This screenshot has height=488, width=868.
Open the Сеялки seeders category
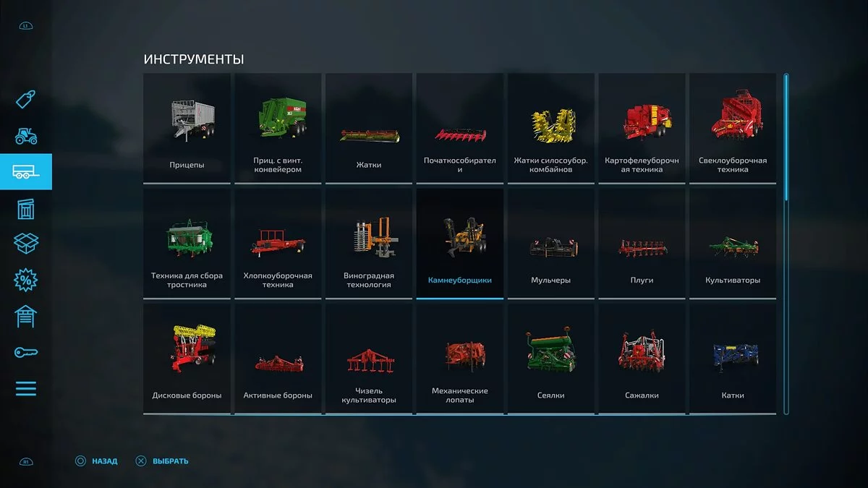(x=550, y=359)
